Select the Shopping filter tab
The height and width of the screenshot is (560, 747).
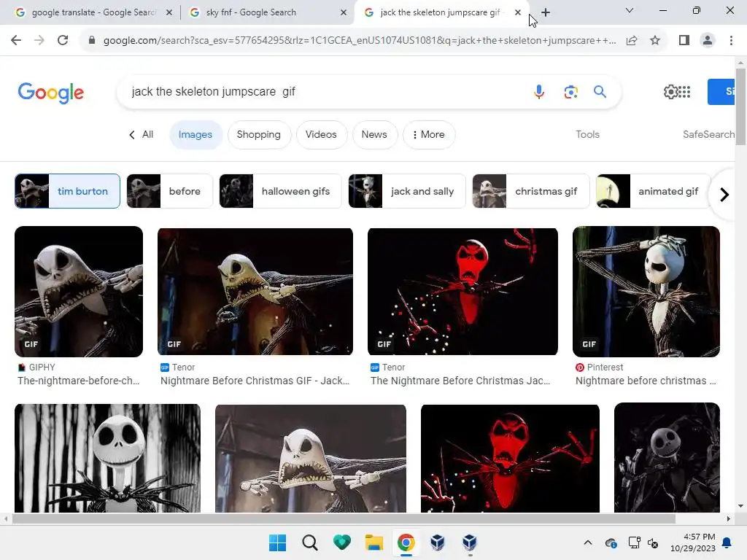[x=259, y=135]
